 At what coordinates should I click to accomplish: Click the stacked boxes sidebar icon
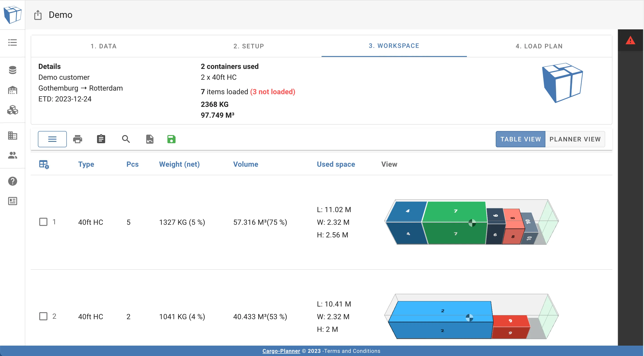12,110
